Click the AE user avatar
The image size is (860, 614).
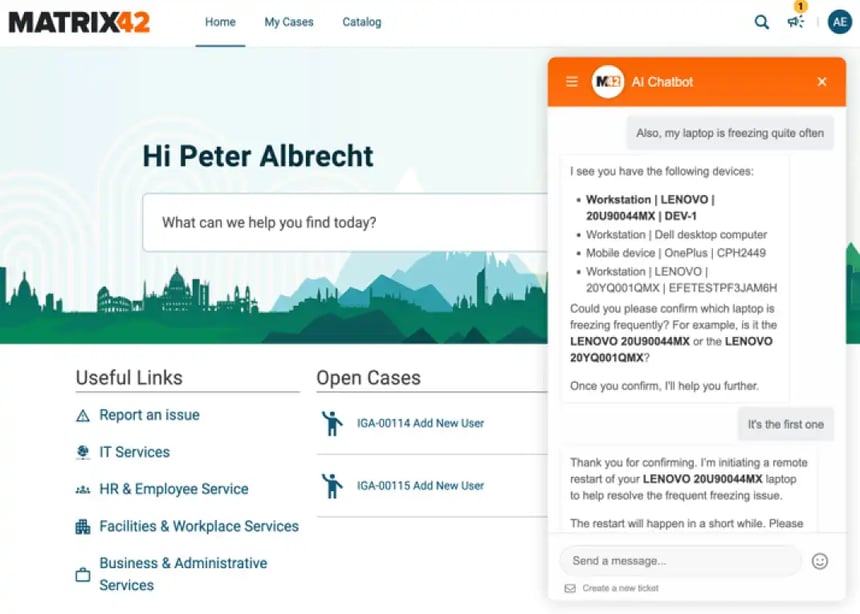839,21
